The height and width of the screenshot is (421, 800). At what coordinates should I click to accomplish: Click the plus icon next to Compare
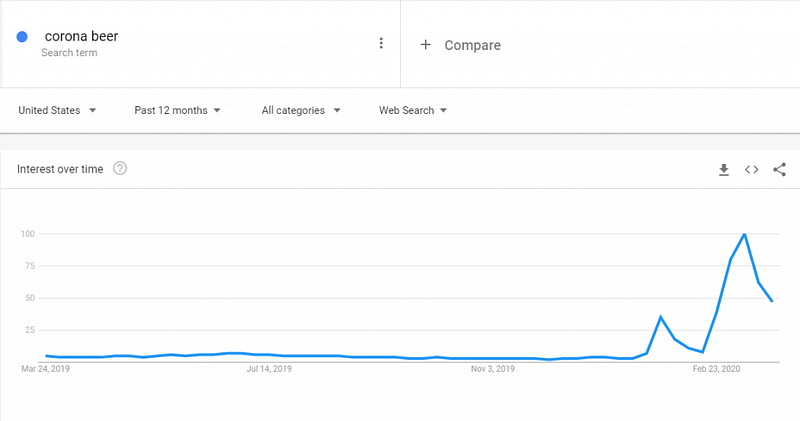pyautogui.click(x=425, y=45)
